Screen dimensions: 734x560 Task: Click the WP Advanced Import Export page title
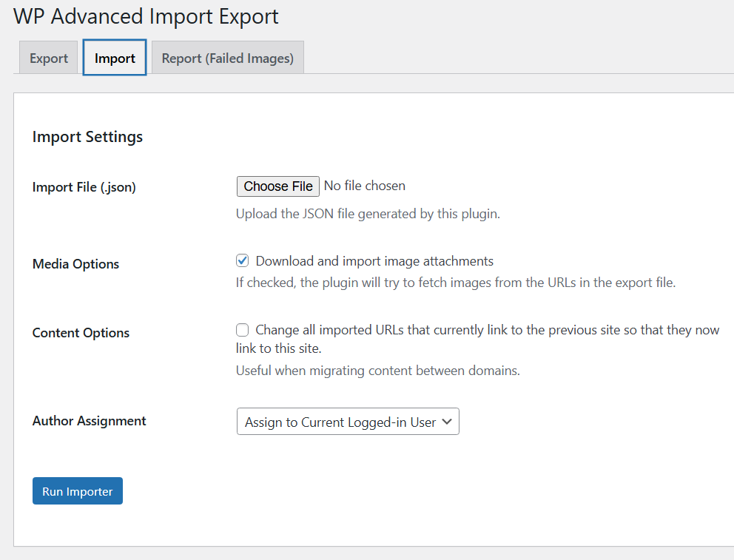pyautogui.click(x=146, y=17)
